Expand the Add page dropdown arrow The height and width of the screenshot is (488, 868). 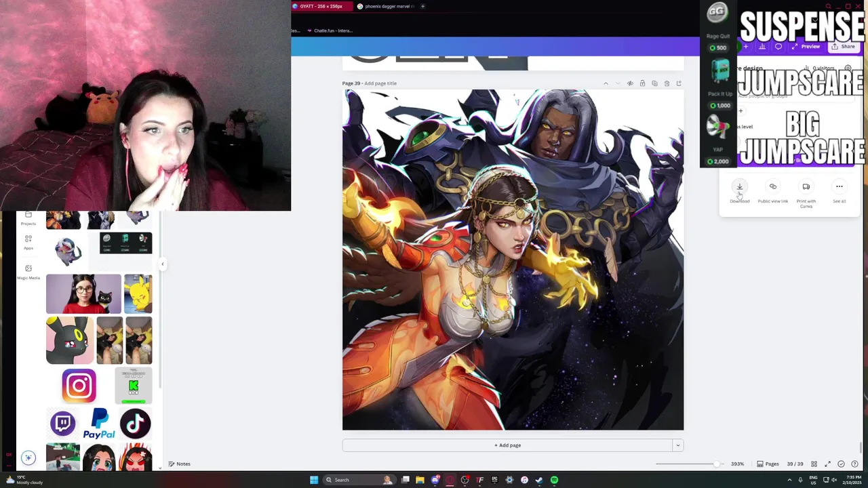tap(677, 445)
